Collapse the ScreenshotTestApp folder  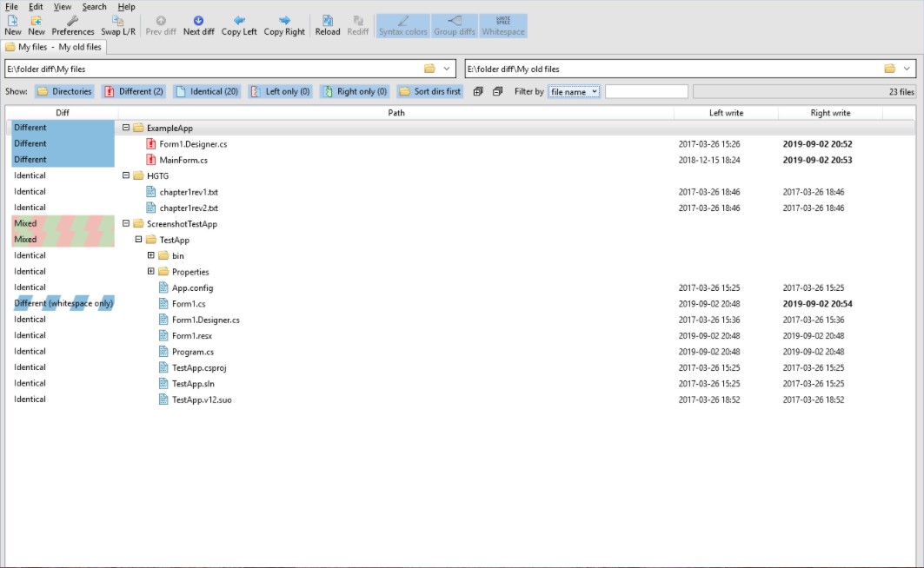click(125, 224)
